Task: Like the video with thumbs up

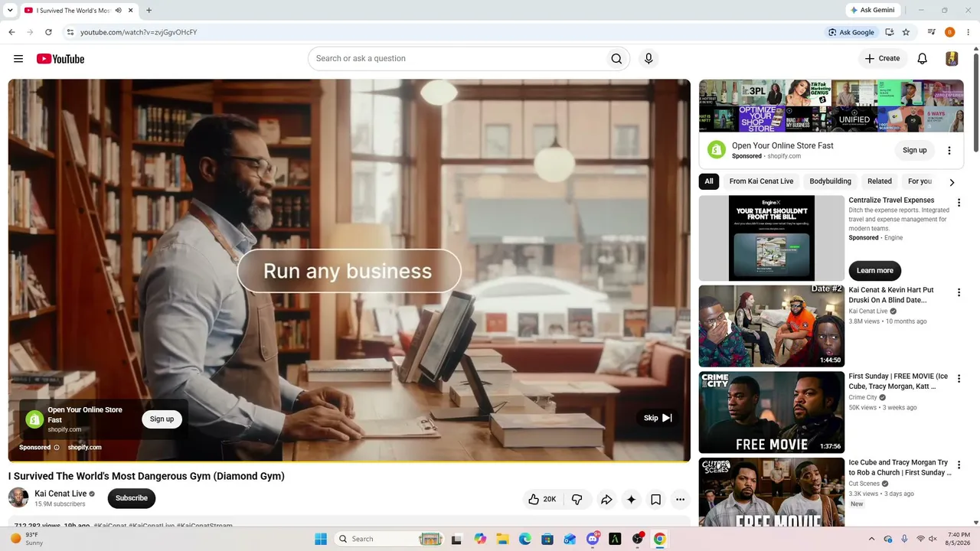Action: point(541,500)
